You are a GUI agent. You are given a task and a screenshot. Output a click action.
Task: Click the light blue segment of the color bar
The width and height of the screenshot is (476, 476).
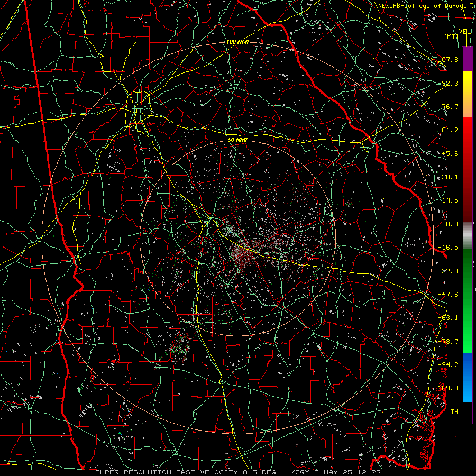(x=467, y=391)
